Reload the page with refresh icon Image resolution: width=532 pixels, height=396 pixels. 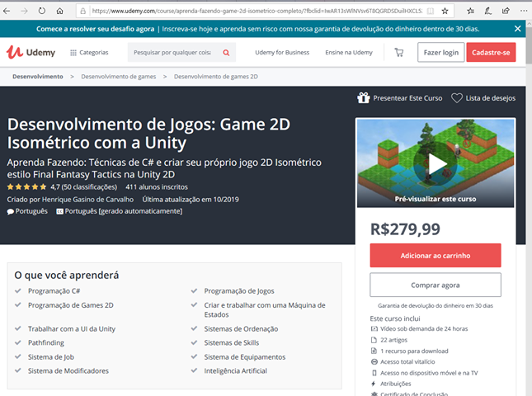coord(42,11)
